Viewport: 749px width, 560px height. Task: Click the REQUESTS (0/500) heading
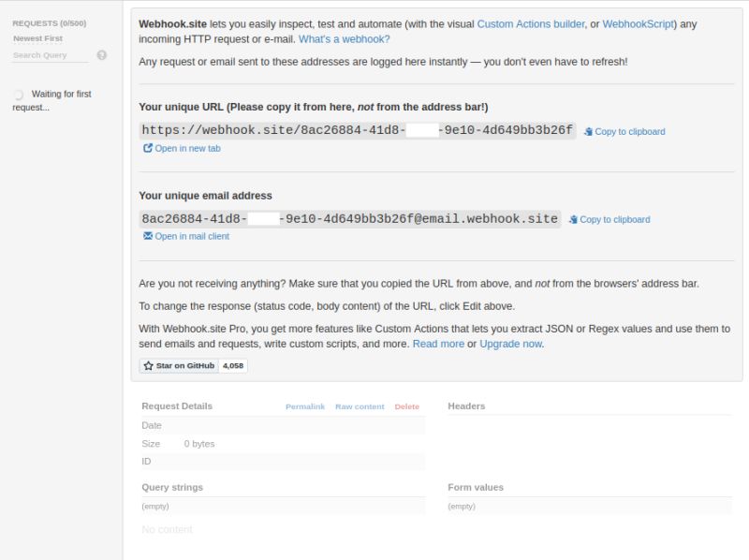pos(50,23)
